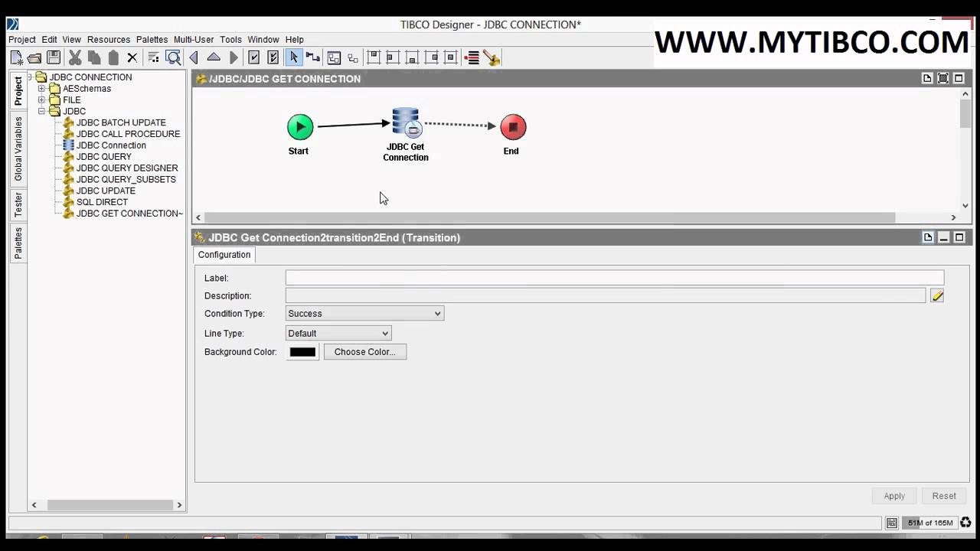Screen dimensions: 980x551
Task: Open the Resources menu
Action: (108, 40)
